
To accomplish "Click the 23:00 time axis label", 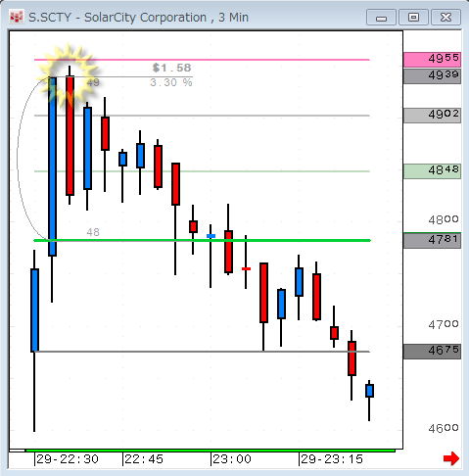I will (x=232, y=459).
